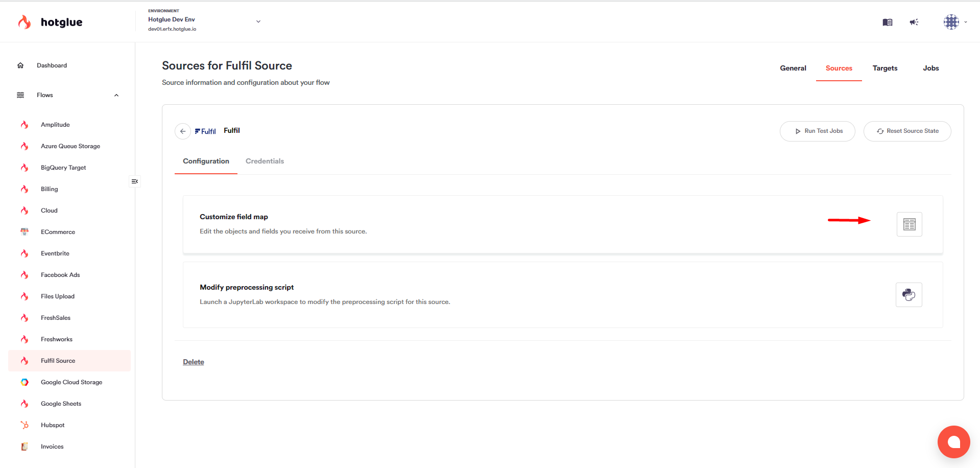Switch to the Targets tab
The image size is (980, 468).
tap(885, 68)
